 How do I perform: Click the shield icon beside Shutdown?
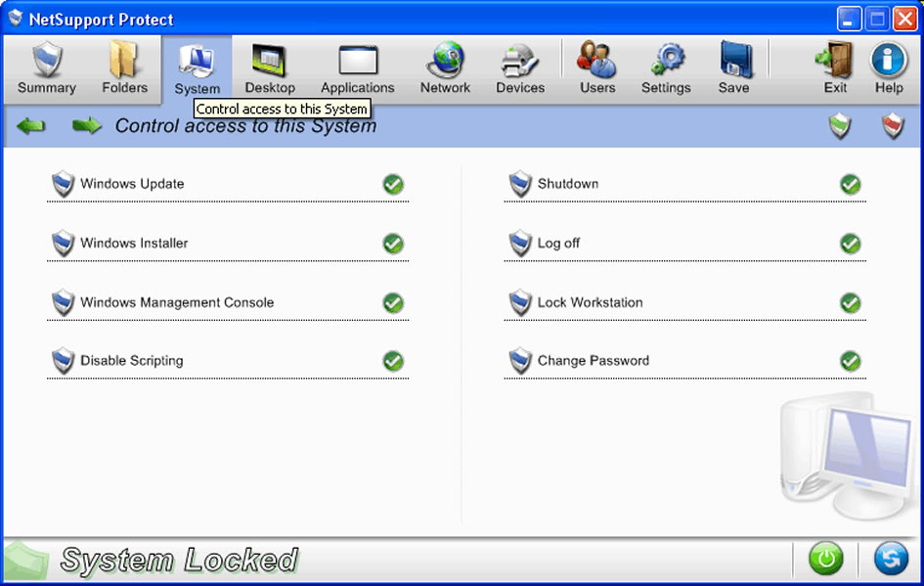tap(520, 184)
